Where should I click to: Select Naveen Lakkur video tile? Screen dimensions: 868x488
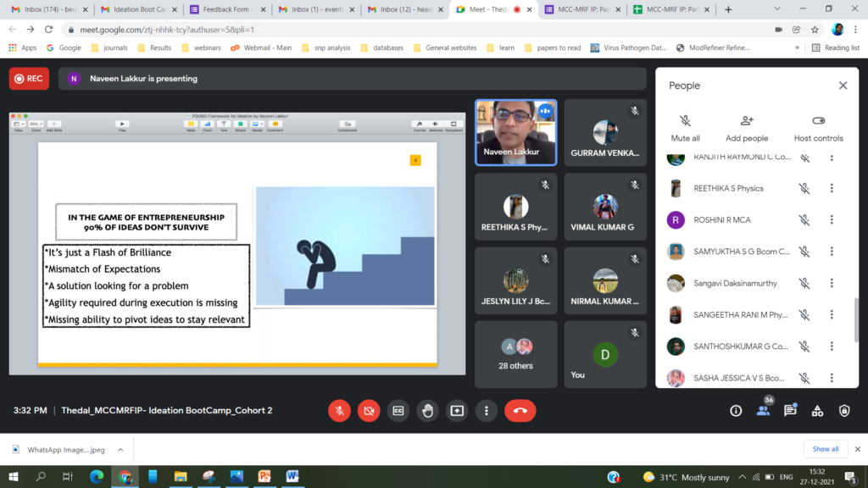tap(515, 132)
